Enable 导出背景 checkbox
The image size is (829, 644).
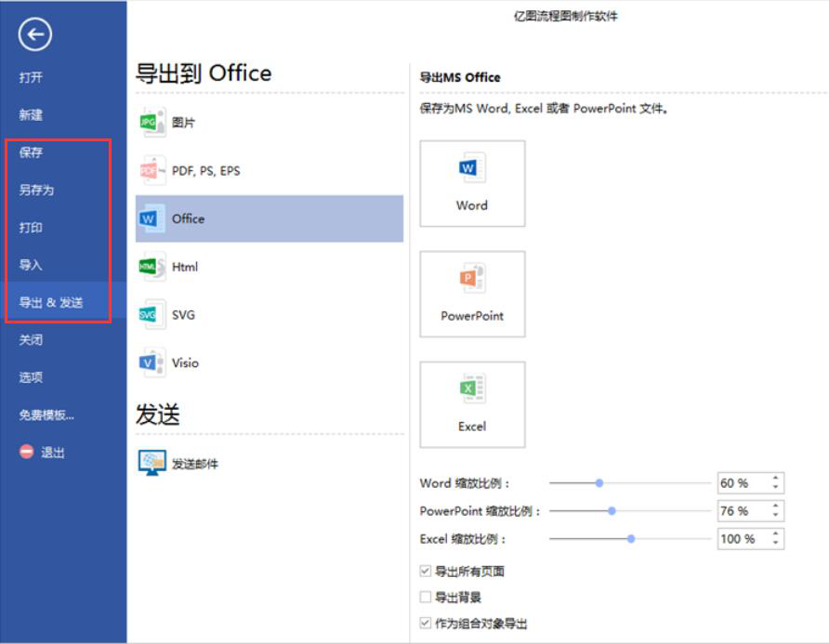coord(425,597)
